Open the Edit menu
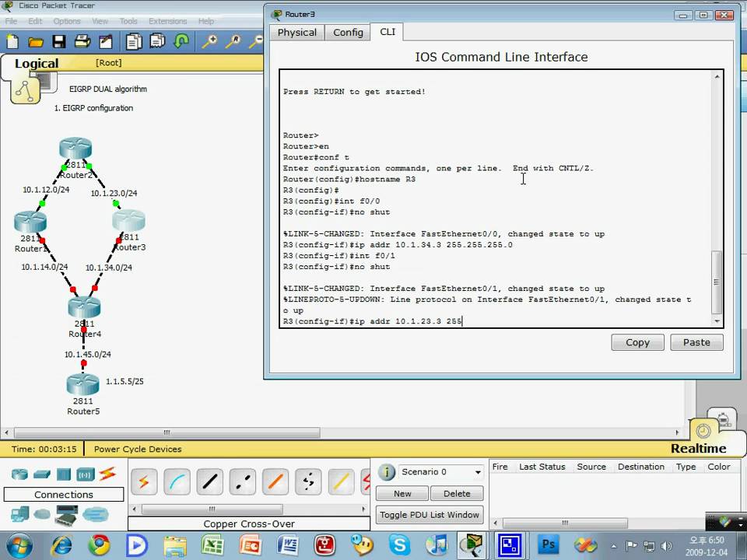This screenshot has width=747, height=560. [35, 21]
